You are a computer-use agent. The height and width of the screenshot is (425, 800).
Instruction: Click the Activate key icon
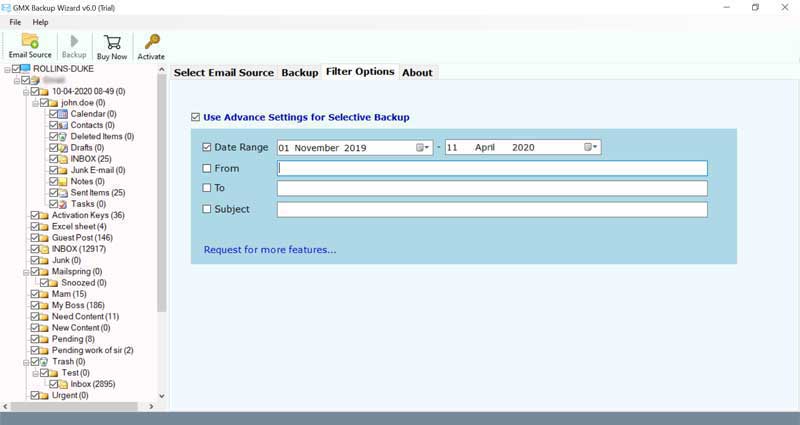click(x=151, y=42)
